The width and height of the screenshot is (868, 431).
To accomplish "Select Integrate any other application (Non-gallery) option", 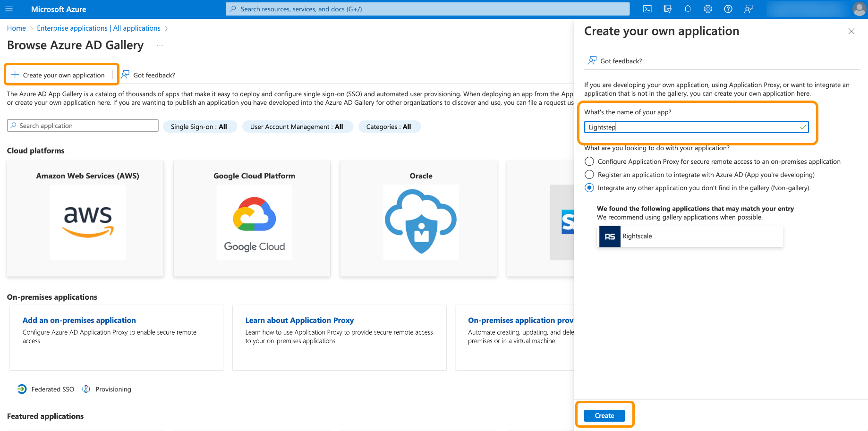I will (589, 188).
